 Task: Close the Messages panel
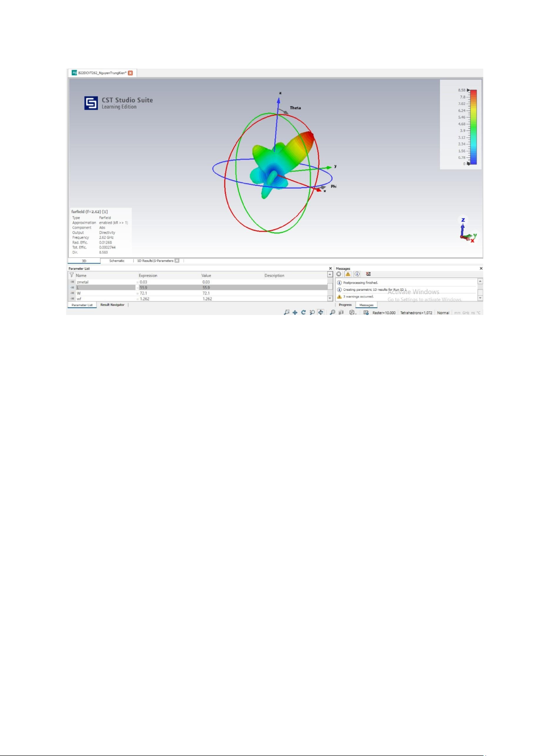pos(481,268)
